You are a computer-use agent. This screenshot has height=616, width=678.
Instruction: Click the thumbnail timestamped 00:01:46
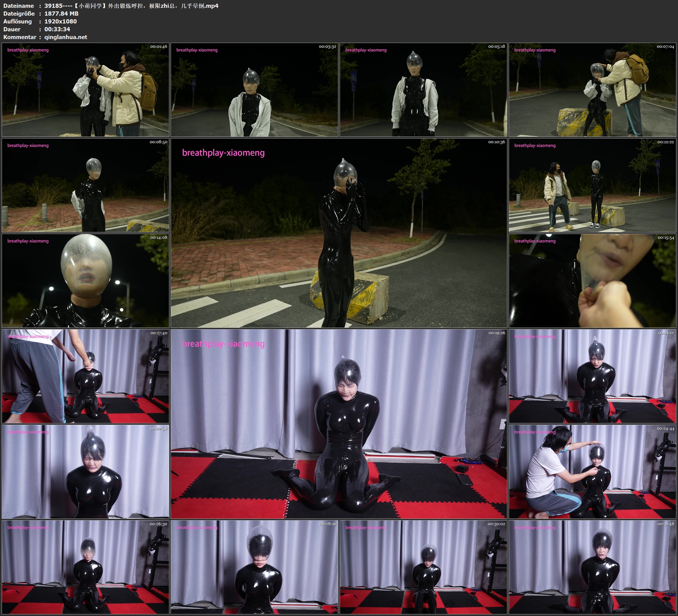pyautogui.click(x=85, y=89)
